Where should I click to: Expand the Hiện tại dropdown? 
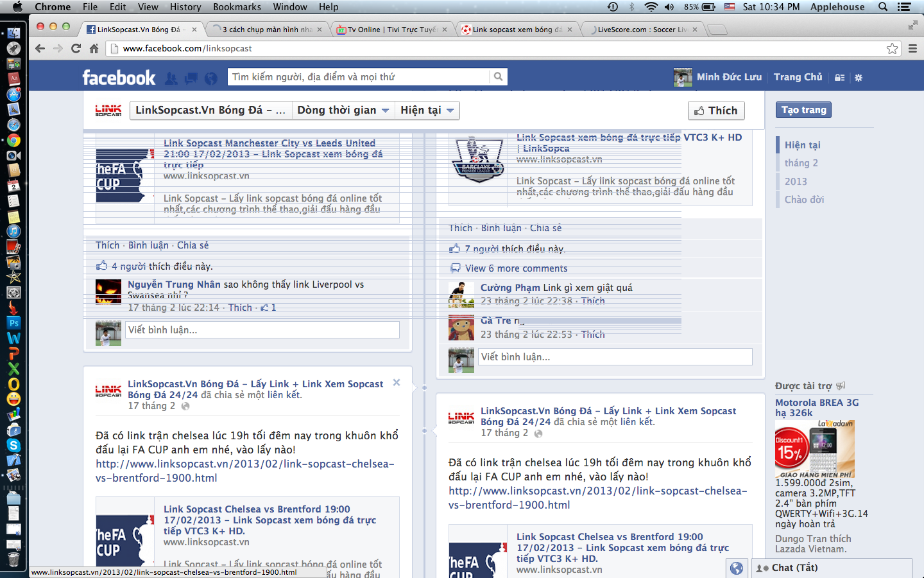click(x=427, y=110)
